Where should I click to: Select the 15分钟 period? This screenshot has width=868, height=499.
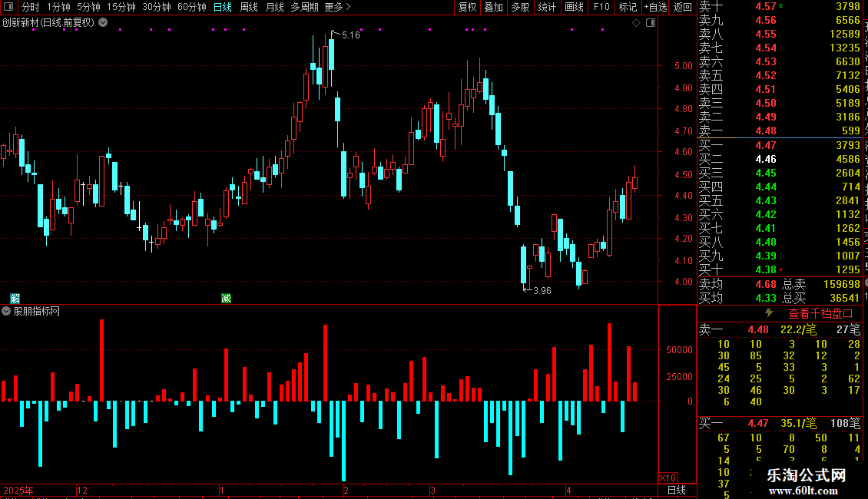121,7
